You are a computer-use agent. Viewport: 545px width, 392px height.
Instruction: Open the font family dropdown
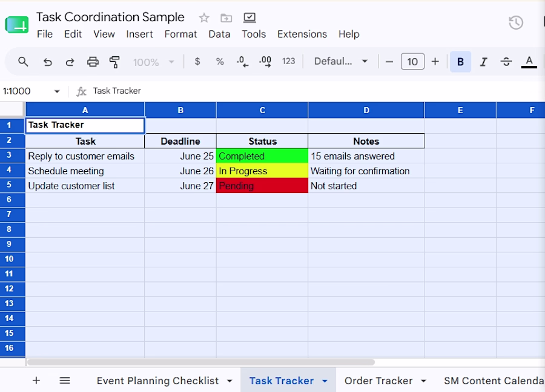coord(340,62)
